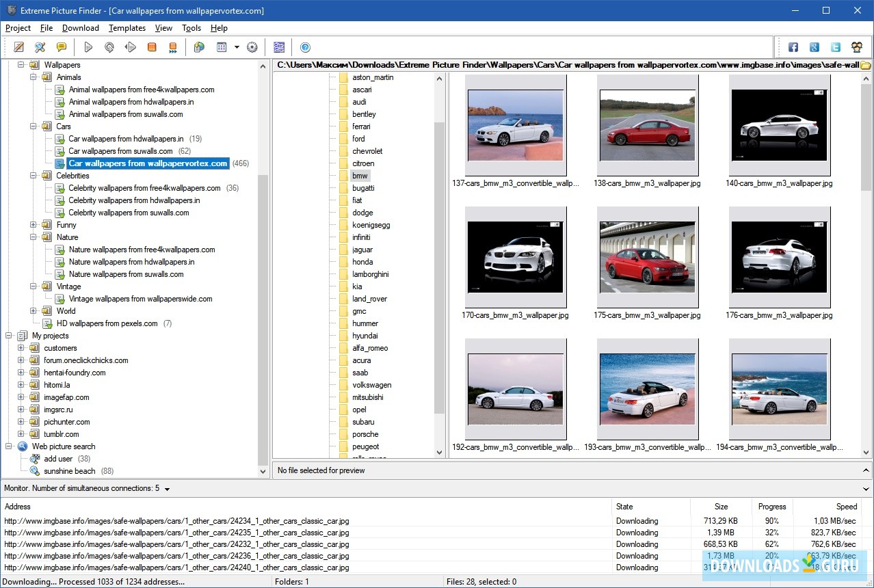The image size is (874, 588).
Task: Toggle the checkbox on Wallpapers node
Action: click(x=34, y=64)
